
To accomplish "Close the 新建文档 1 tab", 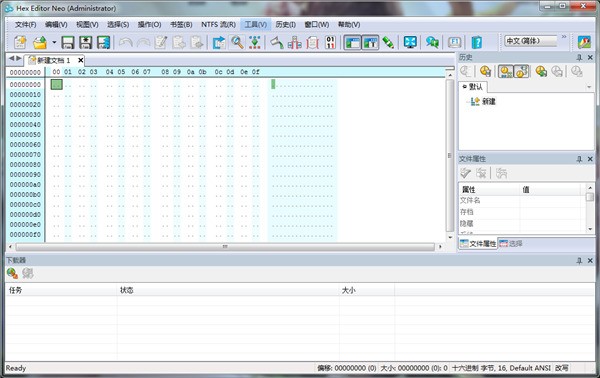I will pos(80,60).
